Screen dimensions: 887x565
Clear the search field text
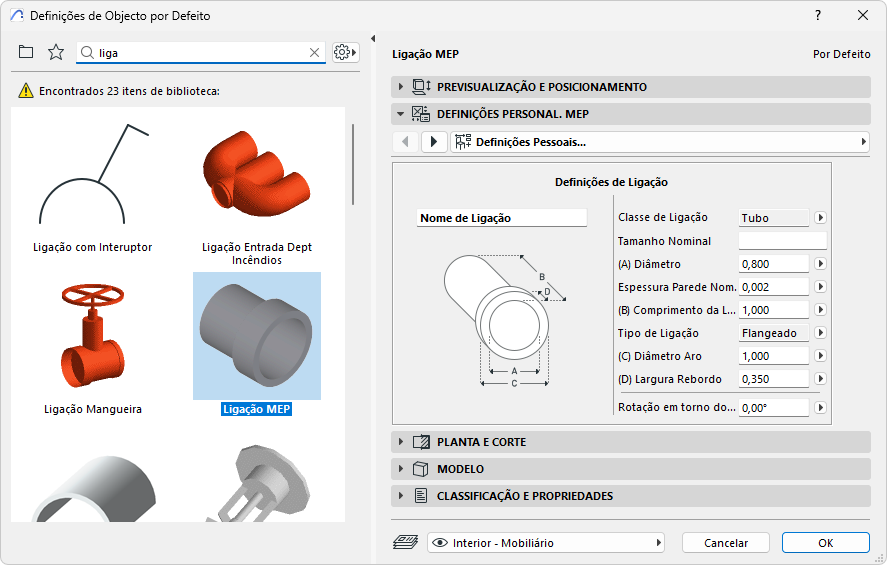pos(314,52)
